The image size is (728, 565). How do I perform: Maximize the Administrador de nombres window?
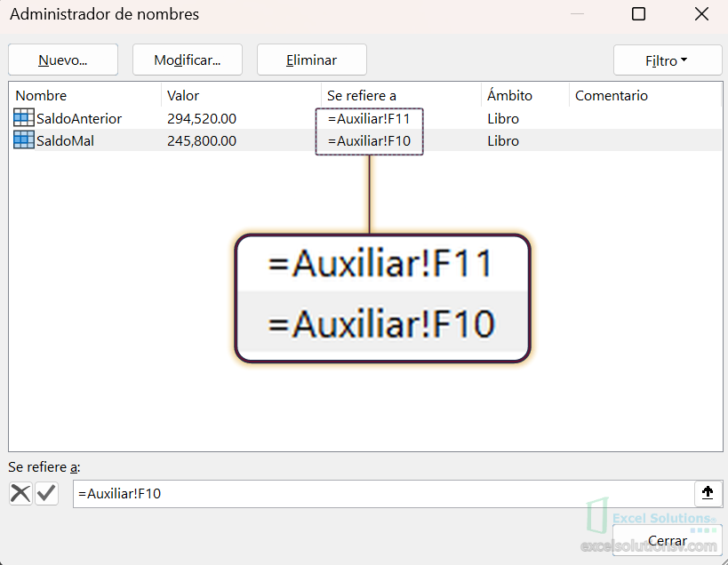639,14
